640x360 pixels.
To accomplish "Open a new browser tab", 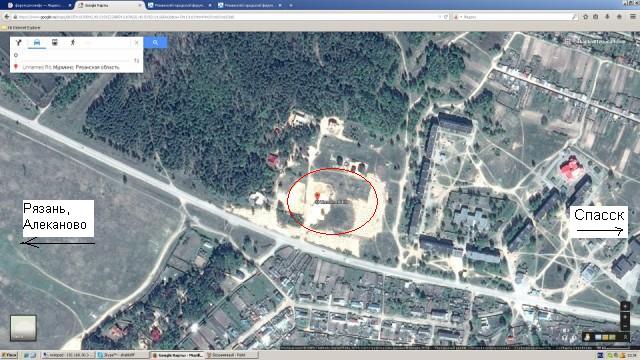I will (291, 5).
